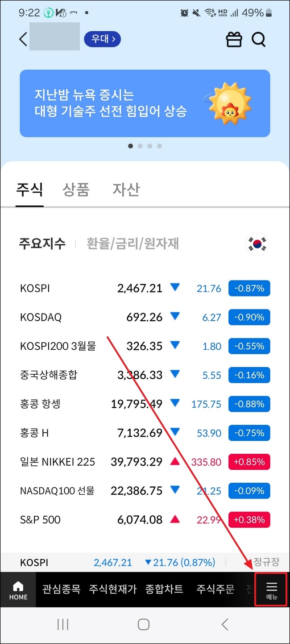Select 관심종목 in the bottom menu
The height and width of the screenshot is (644, 290).
point(62,590)
